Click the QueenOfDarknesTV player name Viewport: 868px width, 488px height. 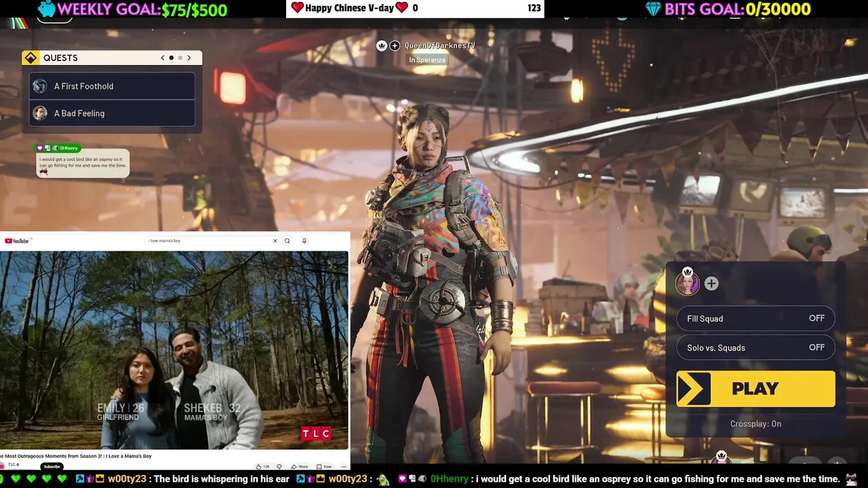439,45
